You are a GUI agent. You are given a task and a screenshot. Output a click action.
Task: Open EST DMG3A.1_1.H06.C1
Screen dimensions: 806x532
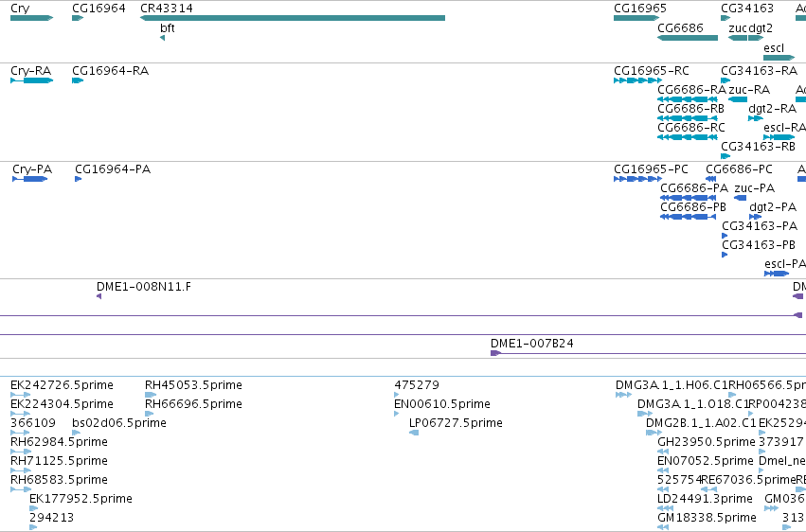tap(672, 385)
